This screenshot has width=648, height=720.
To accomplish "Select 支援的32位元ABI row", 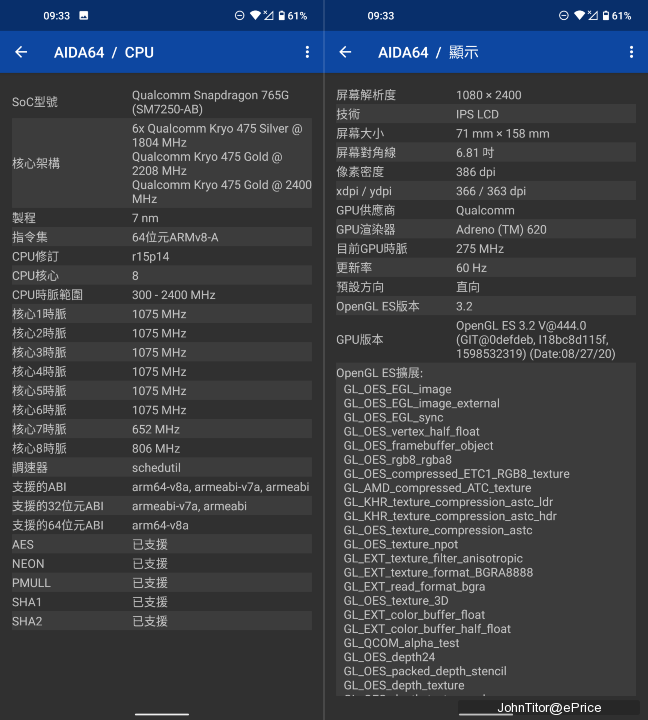I will pyautogui.click(x=162, y=506).
